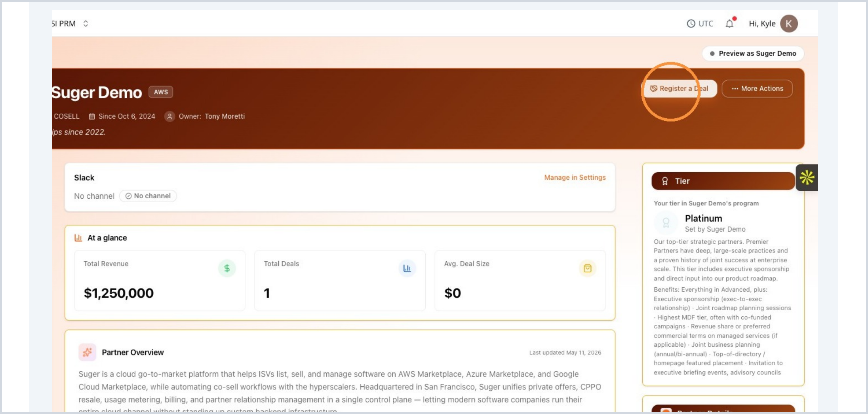The image size is (868, 414).
Task: Click the AWS badge next to Suger Demo
Action: pos(161,92)
